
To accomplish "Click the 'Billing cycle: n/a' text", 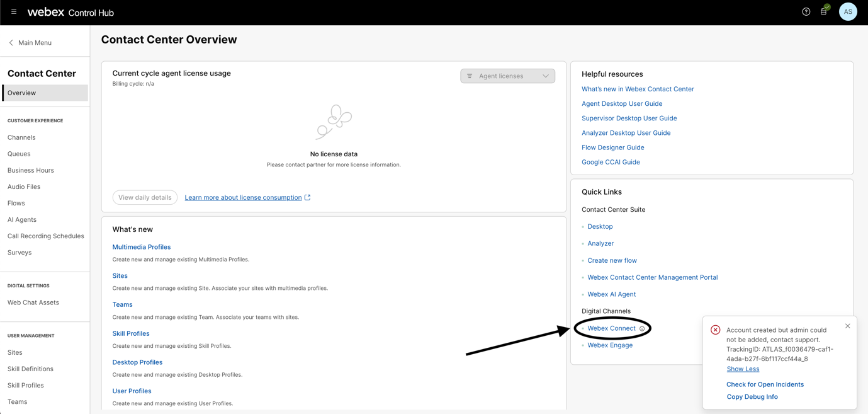I will [133, 84].
